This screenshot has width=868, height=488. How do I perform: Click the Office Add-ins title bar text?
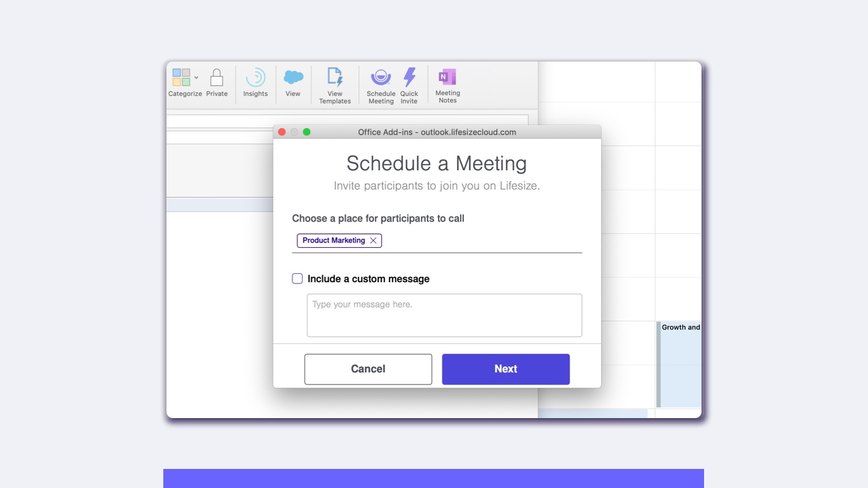pos(437,132)
